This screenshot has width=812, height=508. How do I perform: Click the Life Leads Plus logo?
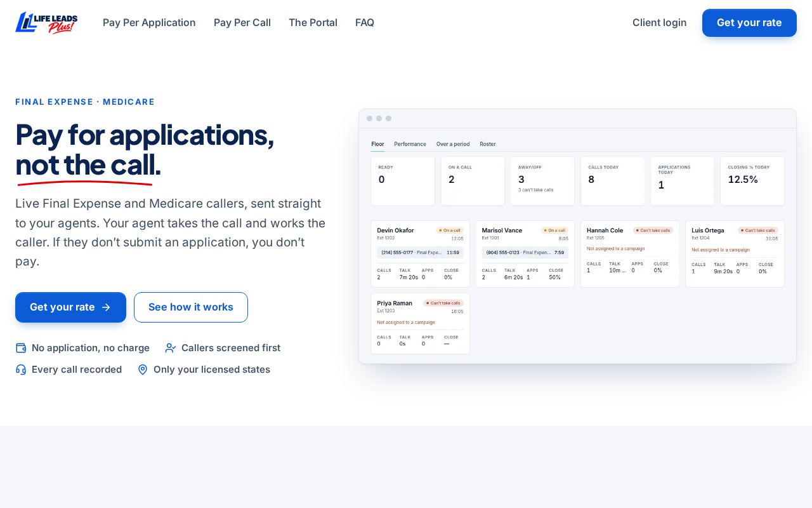point(46,23)
